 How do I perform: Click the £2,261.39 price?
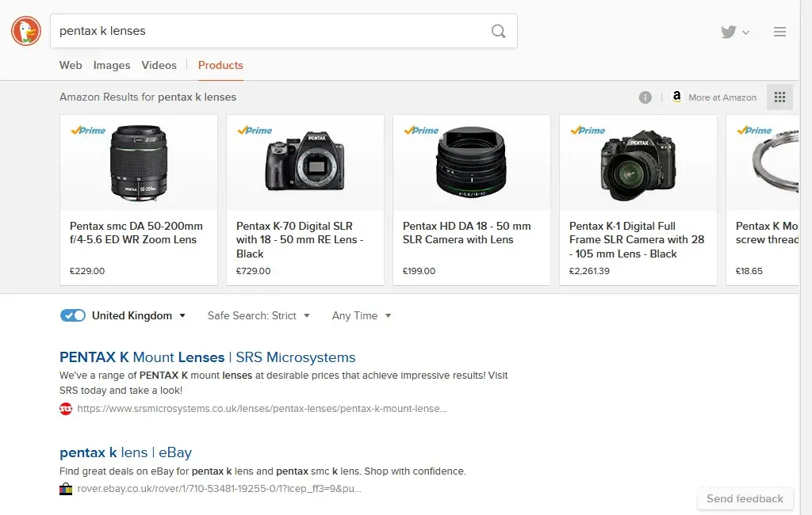click(589, 271)
